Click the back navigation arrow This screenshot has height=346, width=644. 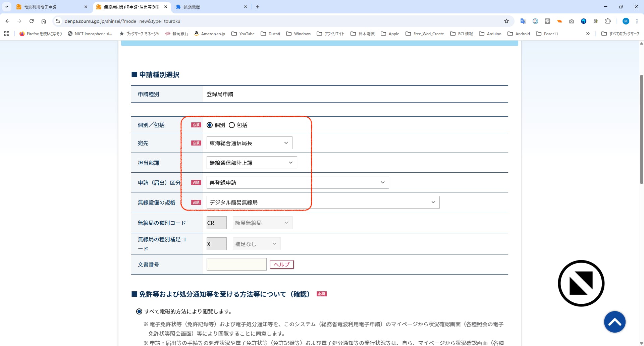pyautogui.click(x=7, y=21)
